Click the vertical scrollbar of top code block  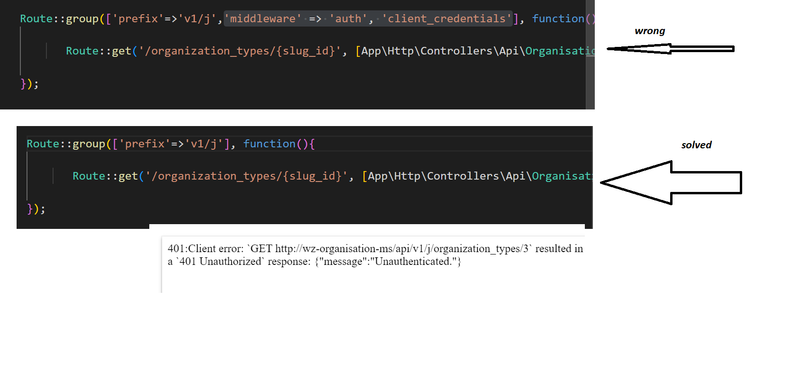591,54
